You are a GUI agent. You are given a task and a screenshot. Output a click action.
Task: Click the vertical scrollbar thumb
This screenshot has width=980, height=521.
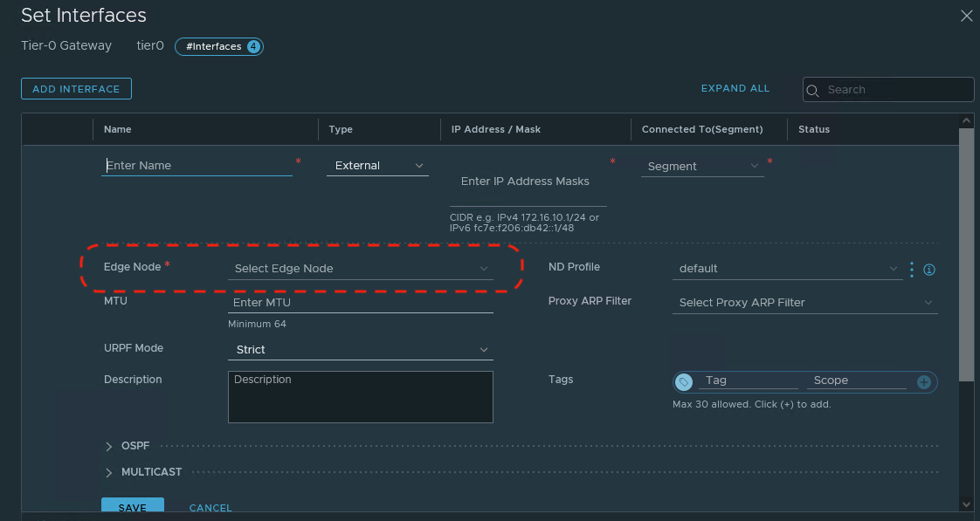coord(965,253)
